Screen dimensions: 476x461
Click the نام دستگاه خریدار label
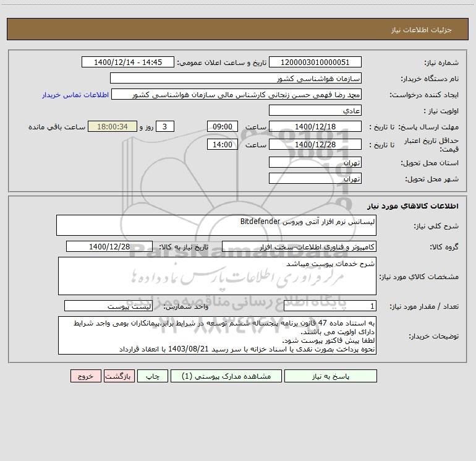[x=430, y=79]
